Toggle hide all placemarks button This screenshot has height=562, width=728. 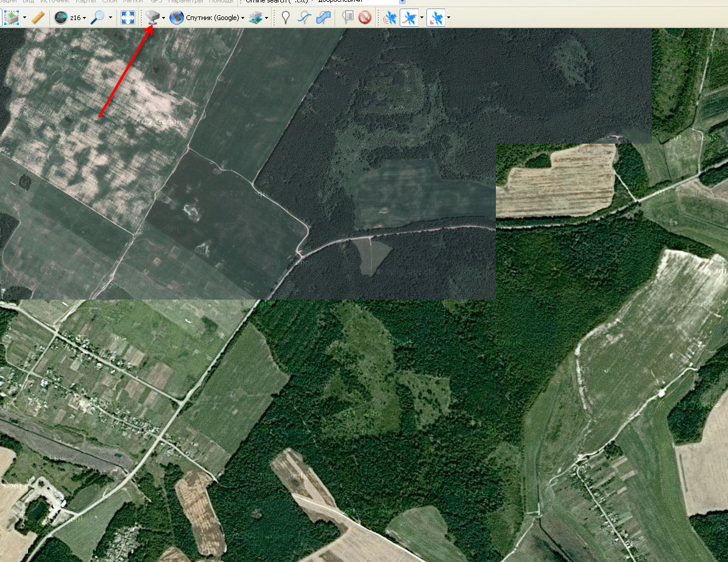365,18
